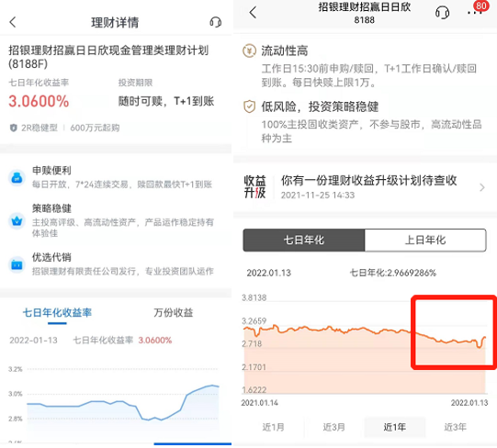
Task: Select 近1月 time range
Action: pos(273,427)
